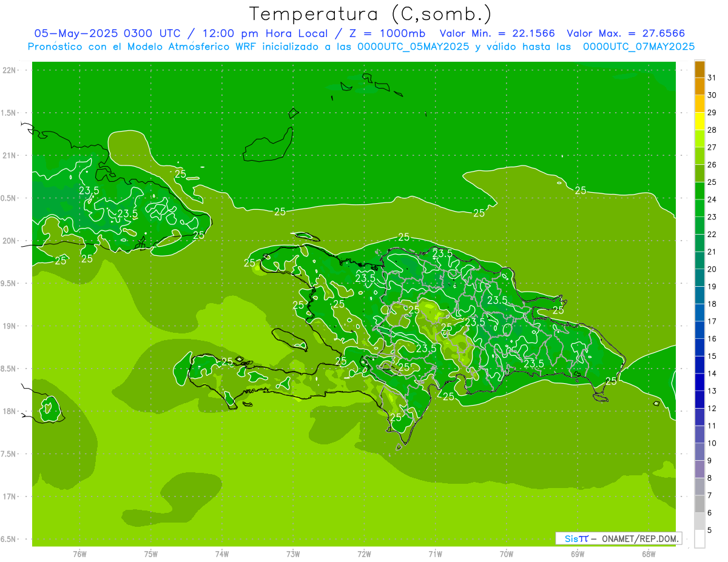Click the 17N latitude axis label
This screenshot has height=562, width=728.
pyautogui.click(x=9, y=497)
